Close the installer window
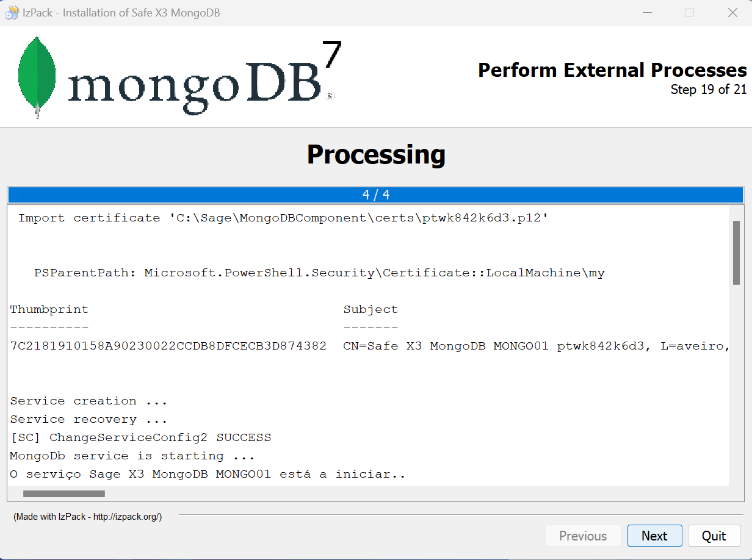752x560 pixels. (732, 13)
